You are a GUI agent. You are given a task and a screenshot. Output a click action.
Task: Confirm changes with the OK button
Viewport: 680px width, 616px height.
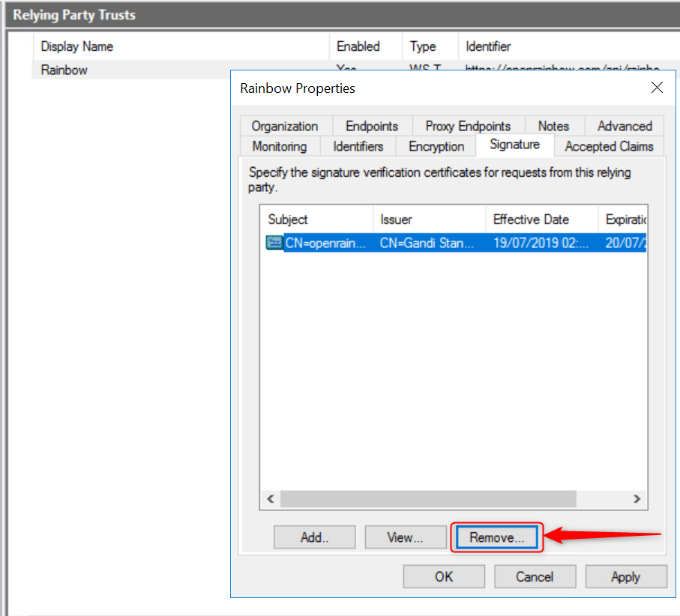pyautogui.click(x=444, y=576)
